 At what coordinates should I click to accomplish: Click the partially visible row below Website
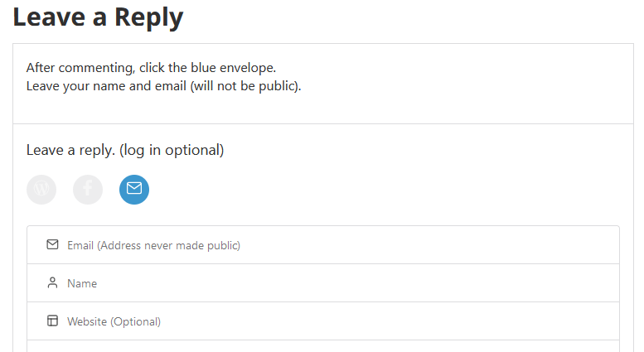pyautogui.click(x=323, y=346)
